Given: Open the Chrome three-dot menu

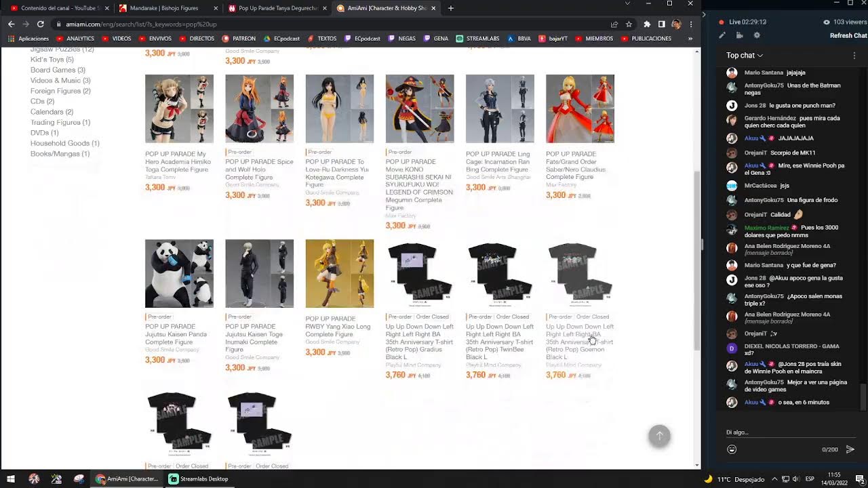Looking at the screenshot, I should [691, 24].
